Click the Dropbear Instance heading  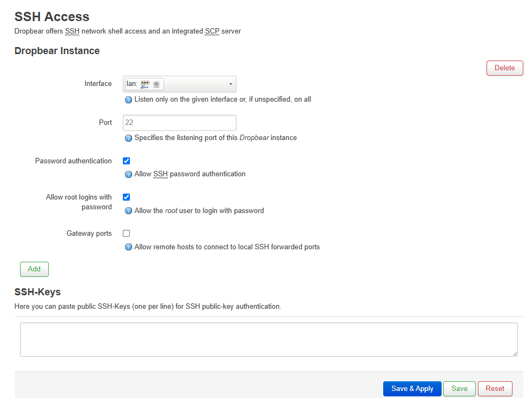57,51
